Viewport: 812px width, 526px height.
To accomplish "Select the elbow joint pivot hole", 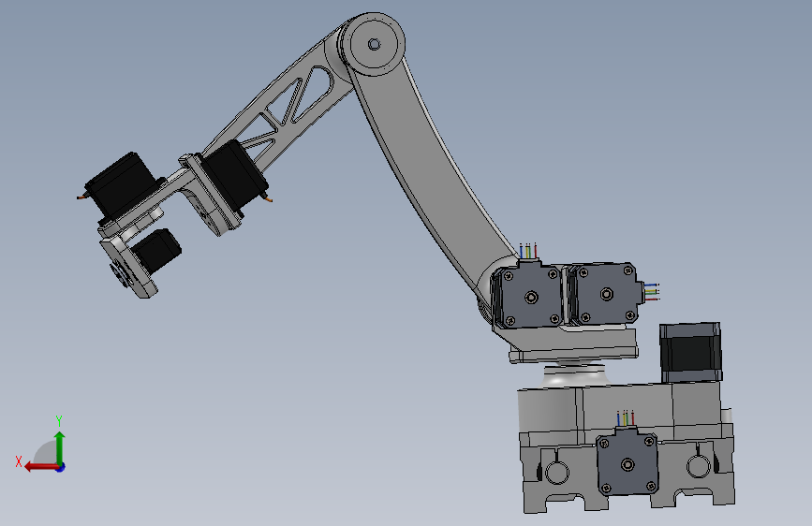I will tap(374, 45).
